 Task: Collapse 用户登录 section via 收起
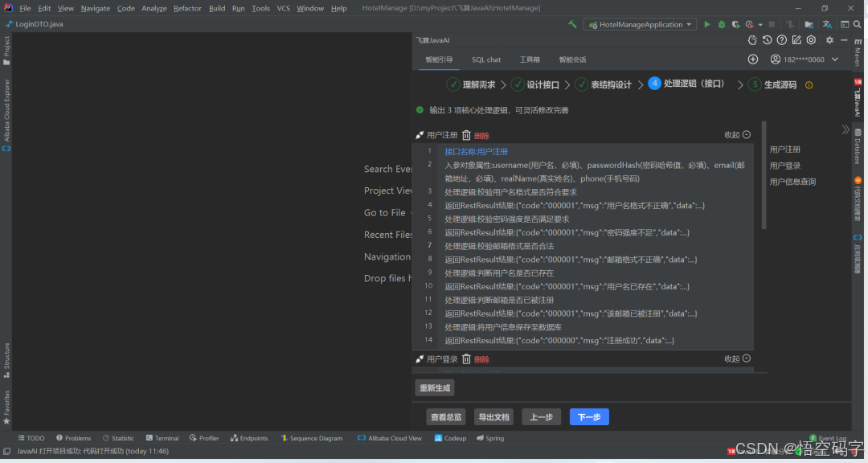737,359
